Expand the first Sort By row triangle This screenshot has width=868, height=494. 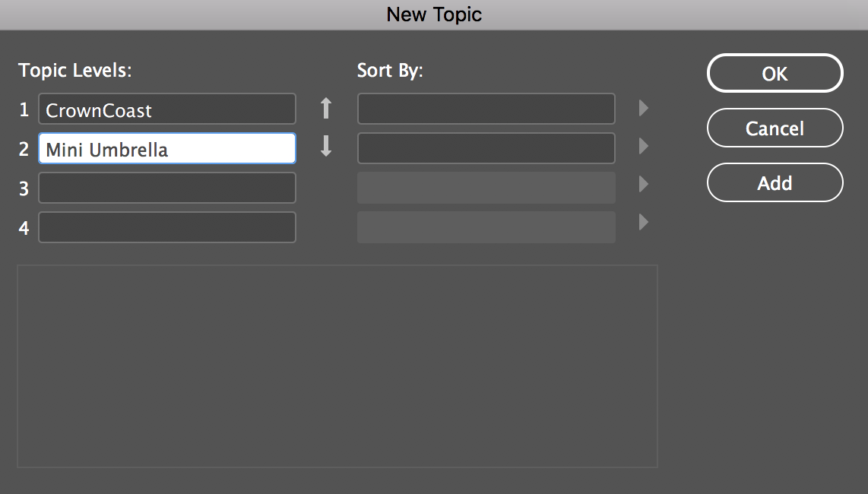644,109
